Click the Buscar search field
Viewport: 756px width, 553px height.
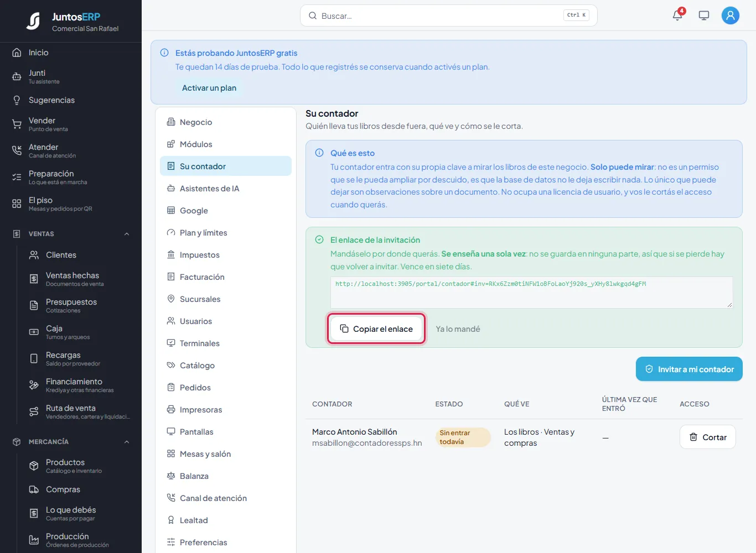pyautogui.click(x=449, y=15)
